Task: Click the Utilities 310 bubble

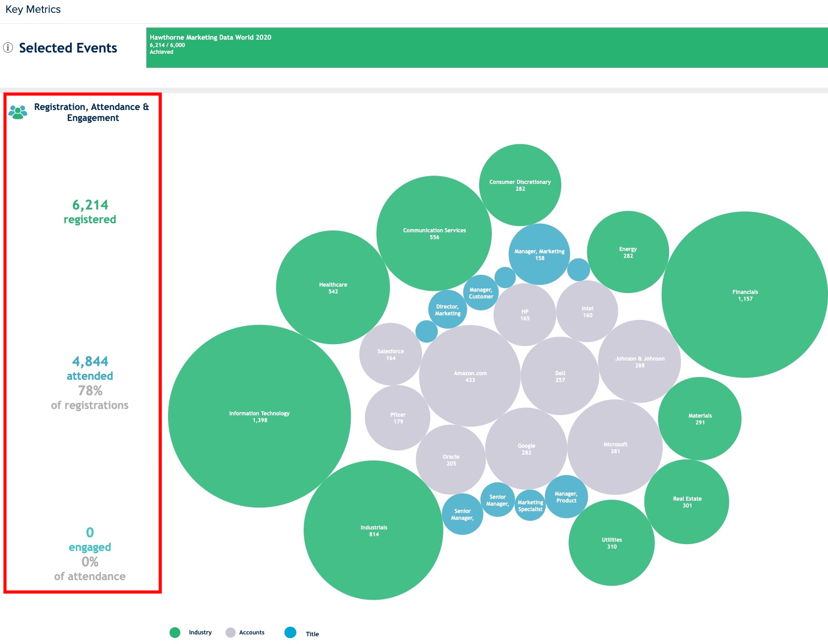Action: pos(612,543)
